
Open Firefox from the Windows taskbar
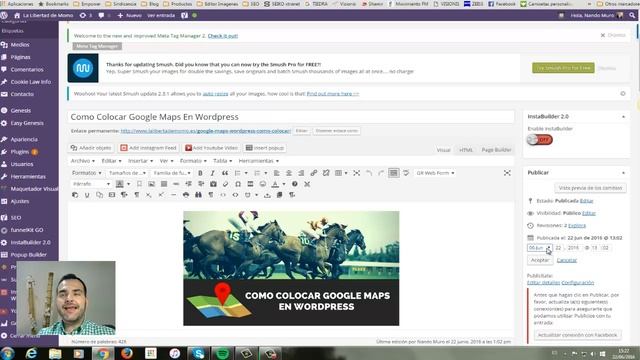127,353
